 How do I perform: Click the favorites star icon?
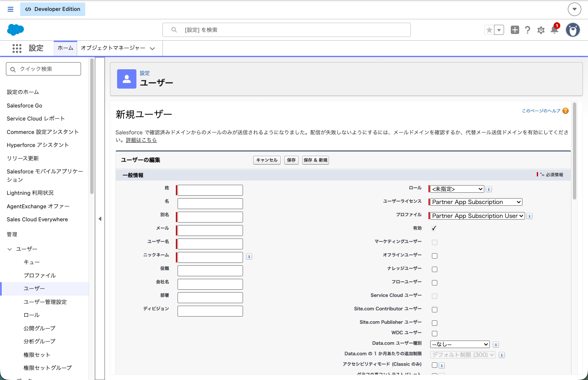(489, 30)
